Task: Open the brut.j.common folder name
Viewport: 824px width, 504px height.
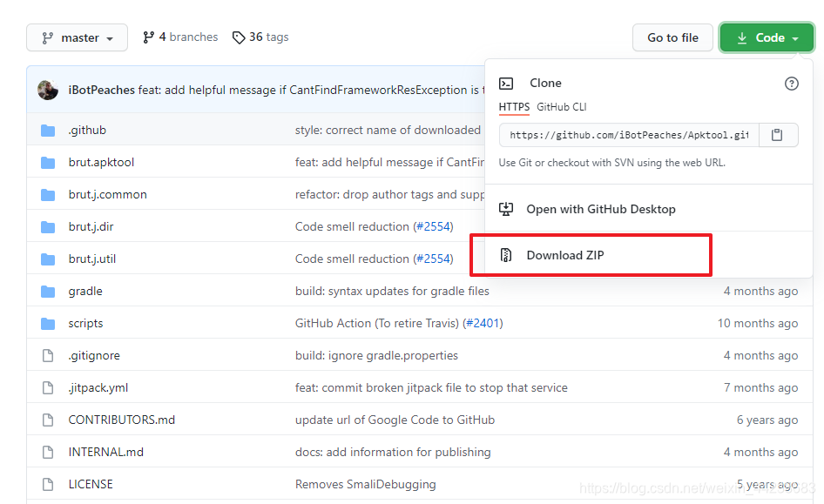Action: [x=107, y=195]
